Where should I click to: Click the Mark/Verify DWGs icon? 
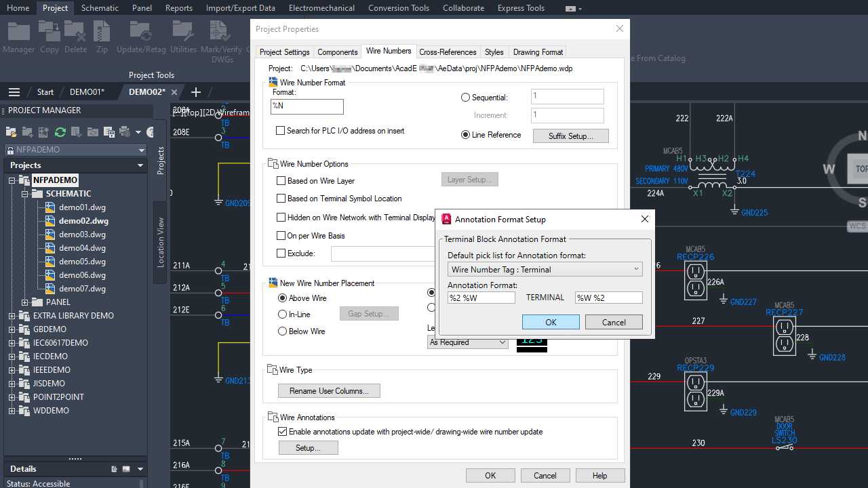(220, 31)
